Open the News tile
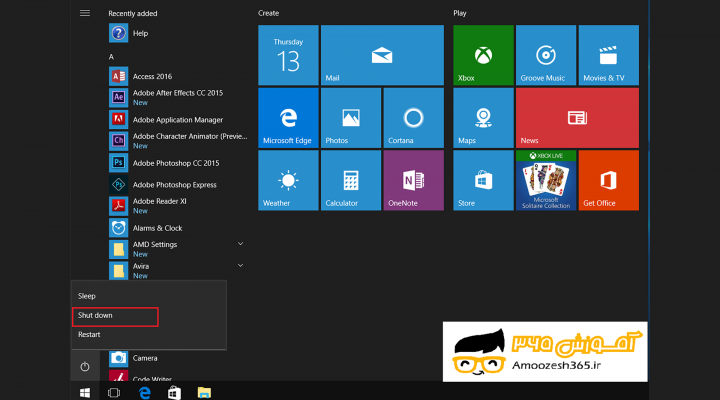Viewport: 720px width, 400px height. [x=577, y=118]
